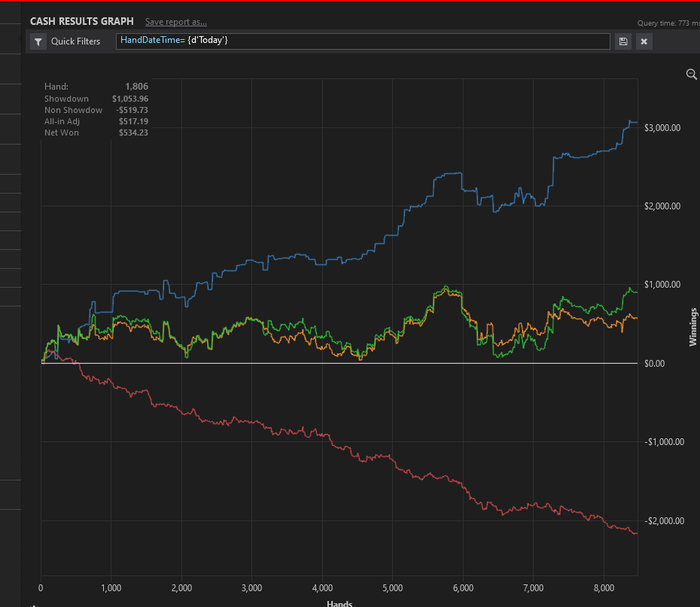Click the vertical Winnings axis title
700x607 pixels.
coord(693,327)
